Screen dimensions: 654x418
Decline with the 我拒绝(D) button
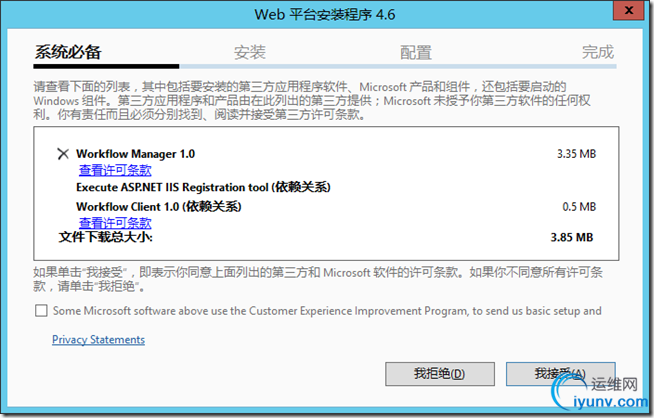pyautogui.click(x=440, y=374)
